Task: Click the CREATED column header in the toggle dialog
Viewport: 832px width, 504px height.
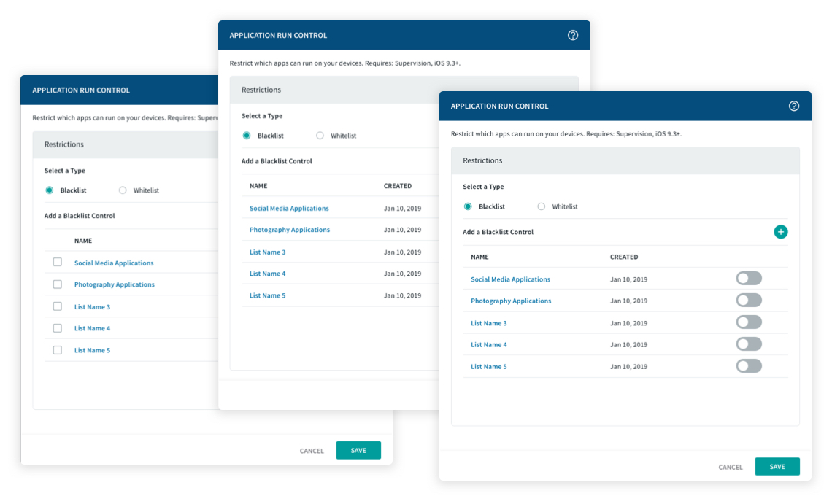Action: 624,257
